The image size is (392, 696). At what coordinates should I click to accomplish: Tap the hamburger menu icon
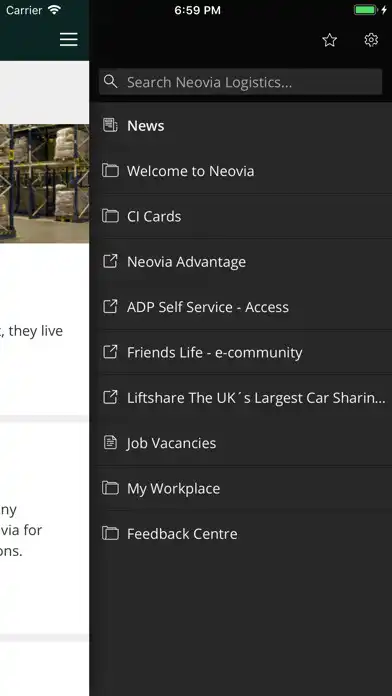pos(69,40)
